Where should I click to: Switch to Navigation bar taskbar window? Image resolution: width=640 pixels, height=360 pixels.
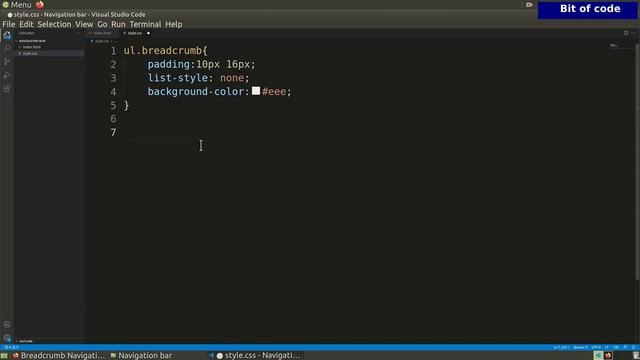pyautogui.click(x=141, y=356)
